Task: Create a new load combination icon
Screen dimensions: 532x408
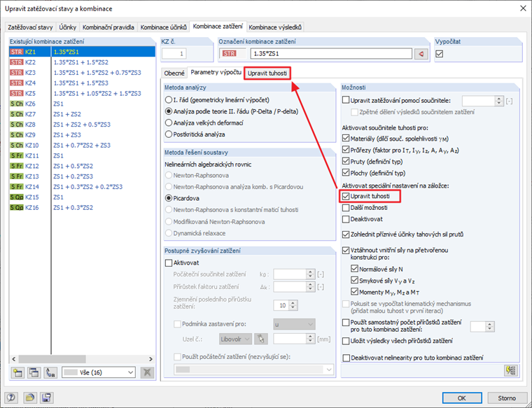Action: [x=17, y=372]
